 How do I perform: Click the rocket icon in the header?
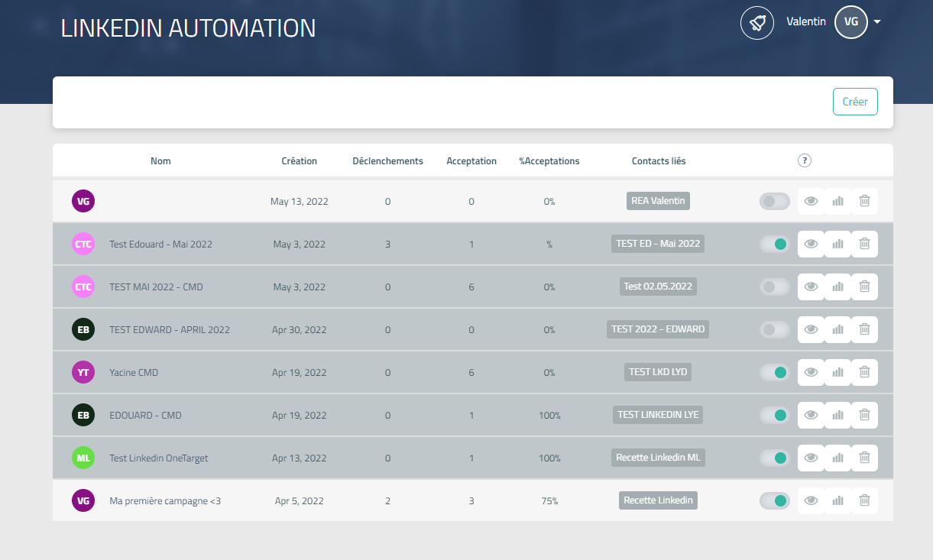tap(756, 23)
